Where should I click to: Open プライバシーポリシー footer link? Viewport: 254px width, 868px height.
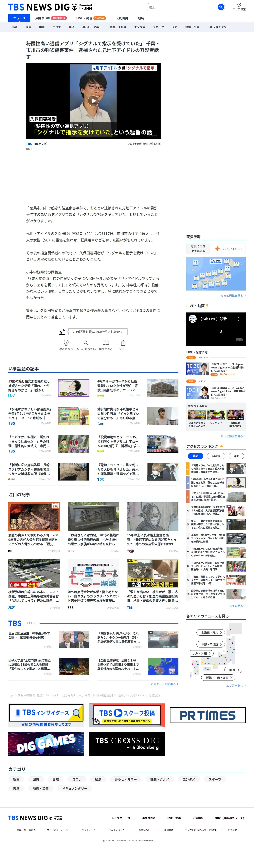59,830
